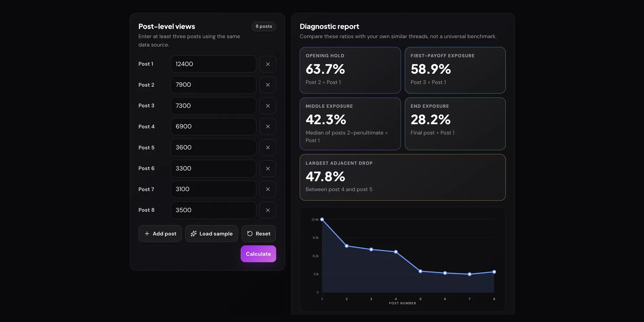Delete the Post 3 row via X
Viewport: 644px width, 322px height.
(x=268, y=106)
